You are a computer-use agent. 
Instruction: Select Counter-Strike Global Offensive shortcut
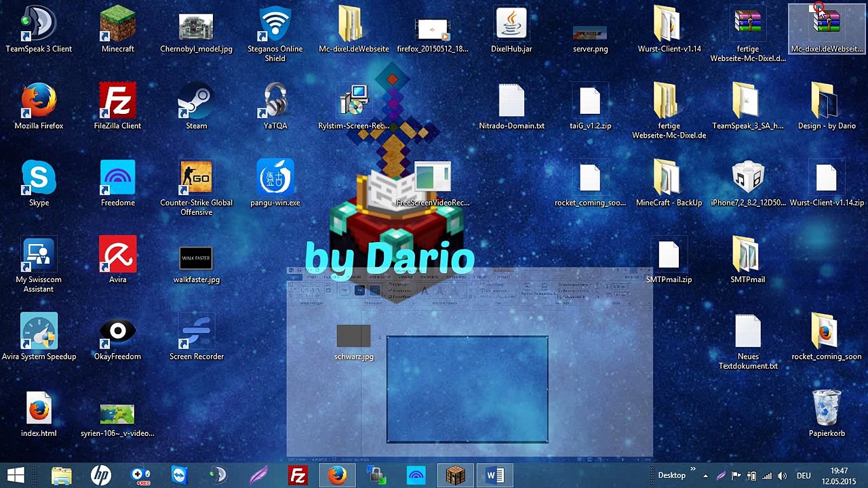196,188
